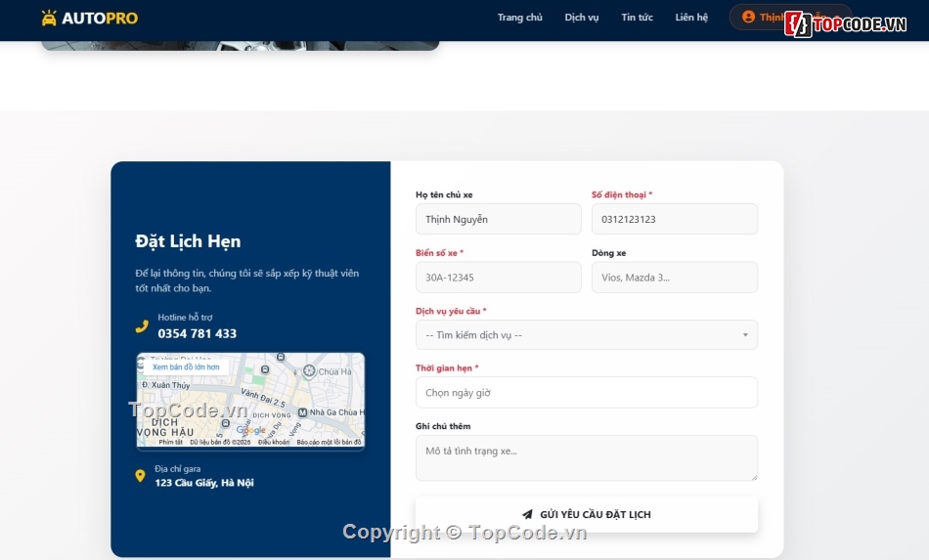Click the Biển số xe input field
929x560 pixels.
(499, 277)
